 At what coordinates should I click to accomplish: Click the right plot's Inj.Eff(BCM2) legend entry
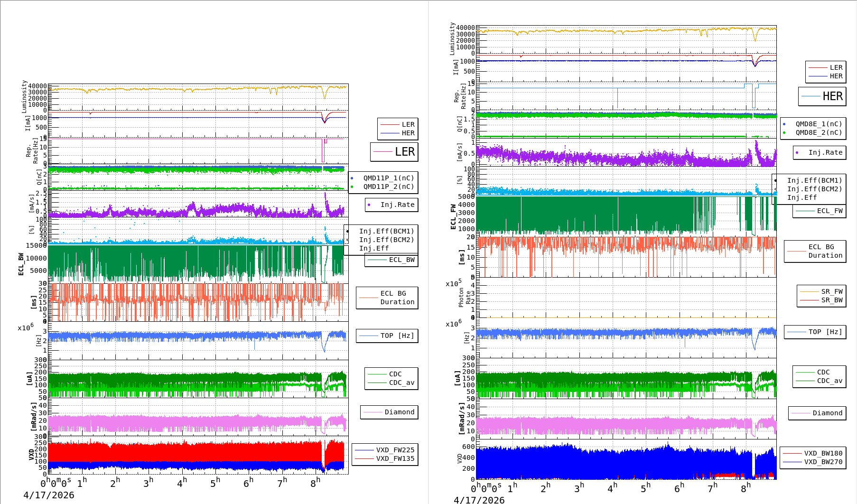pyautogui.click(x=814, y=189)
